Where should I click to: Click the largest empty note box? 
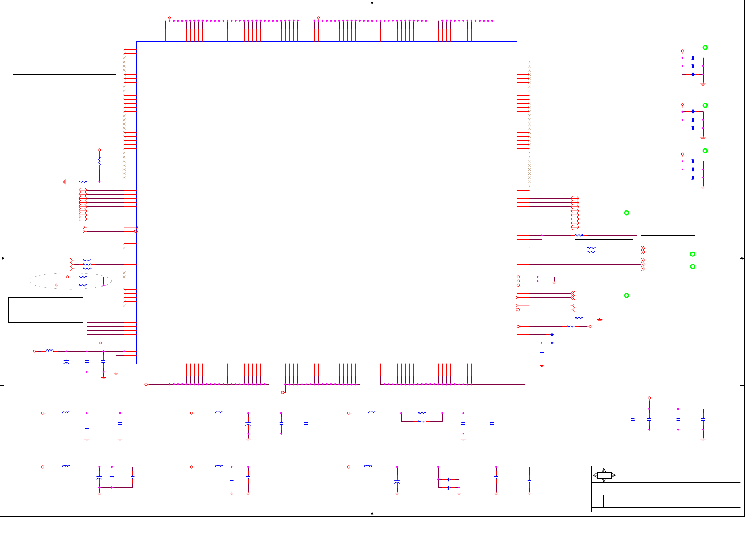point(64,50)
